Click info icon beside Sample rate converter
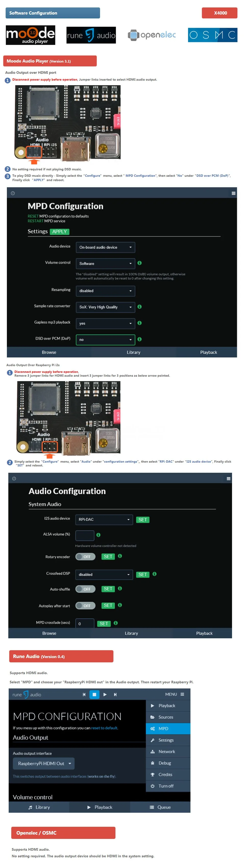244x868 pixels. 139,307
